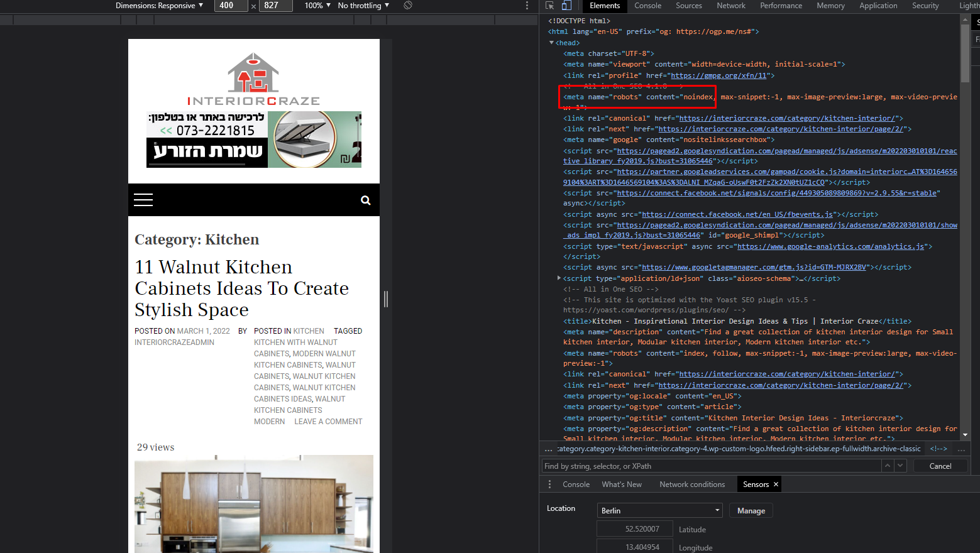Select the Network conditions drawer tab
980x553 pixels.
(692, 485)
